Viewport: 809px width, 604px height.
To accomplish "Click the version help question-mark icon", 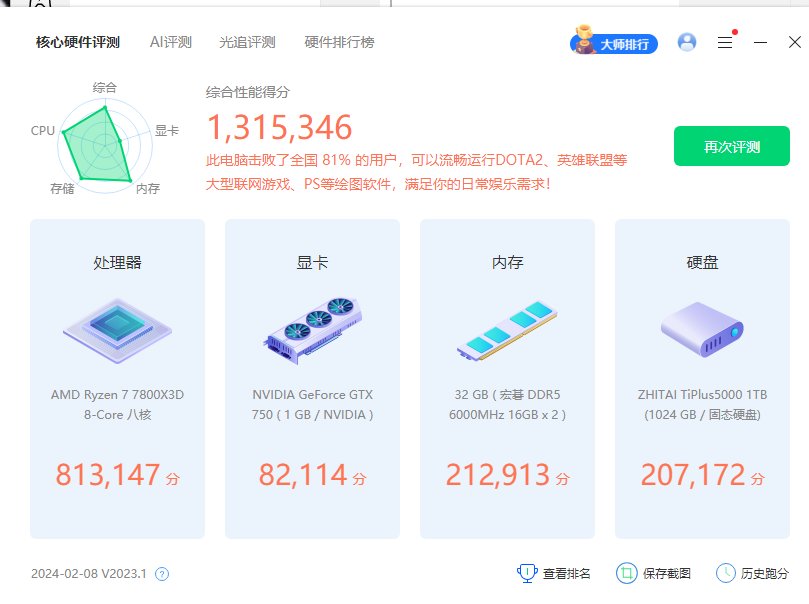I will coord(162,574).
